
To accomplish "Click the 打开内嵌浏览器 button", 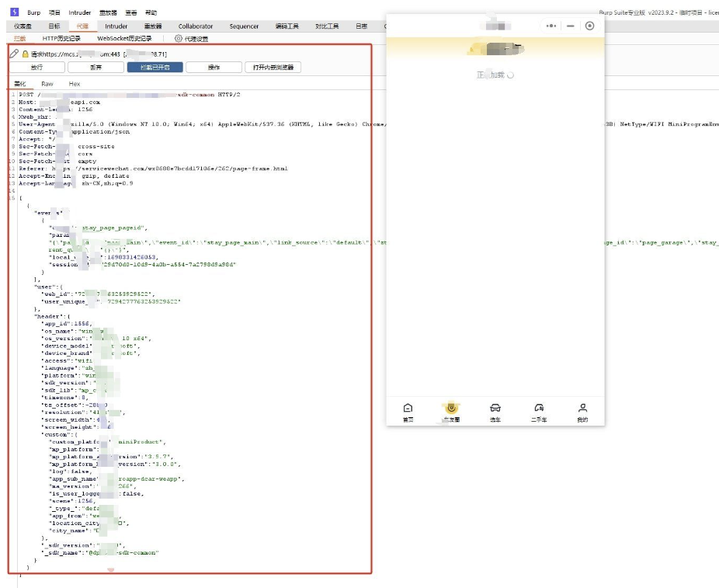I will (273, 68).
